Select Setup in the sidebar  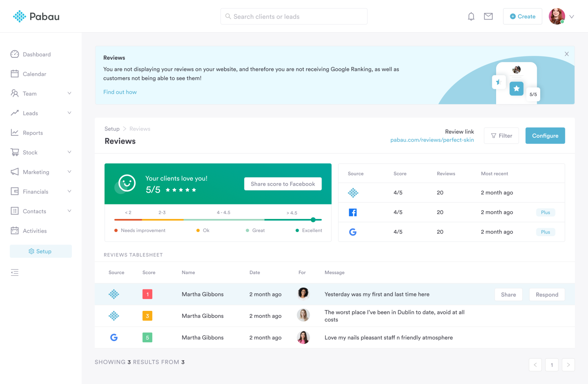coord(41,251)
